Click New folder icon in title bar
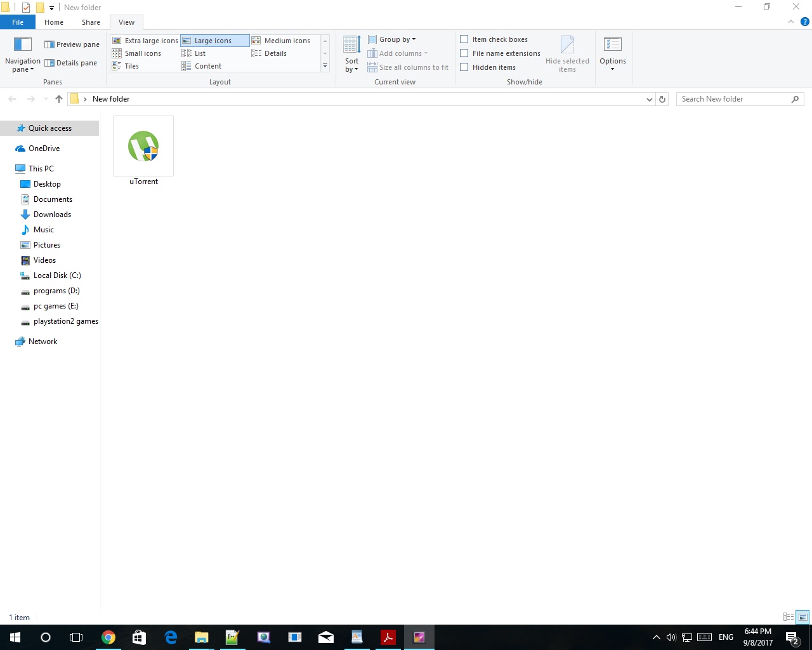This screenshot has height=650, width=812. coord(40,8)
